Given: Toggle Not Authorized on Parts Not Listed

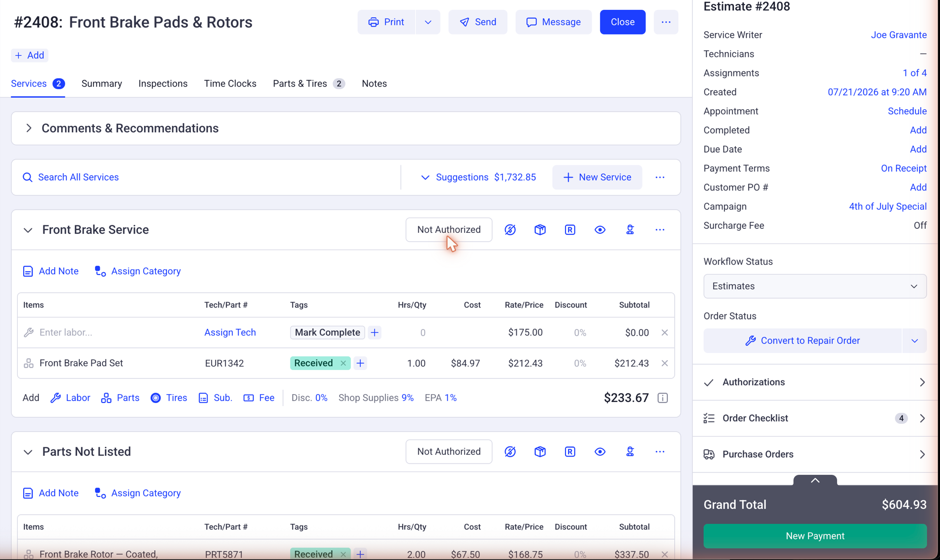Looking at the screenshot, I should click(449, 452).
